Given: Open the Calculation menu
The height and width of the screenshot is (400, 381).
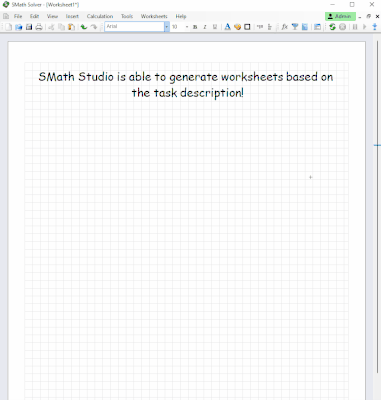Looking at the screenshot, I should click(x=100, y=16).
